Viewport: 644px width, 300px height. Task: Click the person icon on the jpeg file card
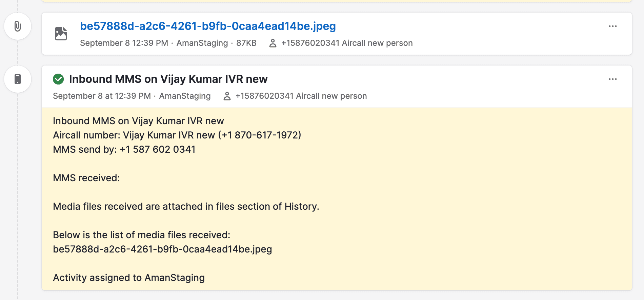pos(273,43)
